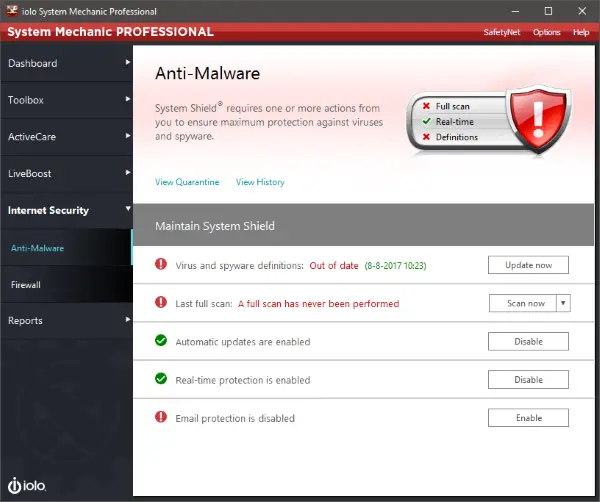The width and height of the screenshot is (600, 502).
Task: Click 'A full scan has never been performed'
Action: (318, 303)
